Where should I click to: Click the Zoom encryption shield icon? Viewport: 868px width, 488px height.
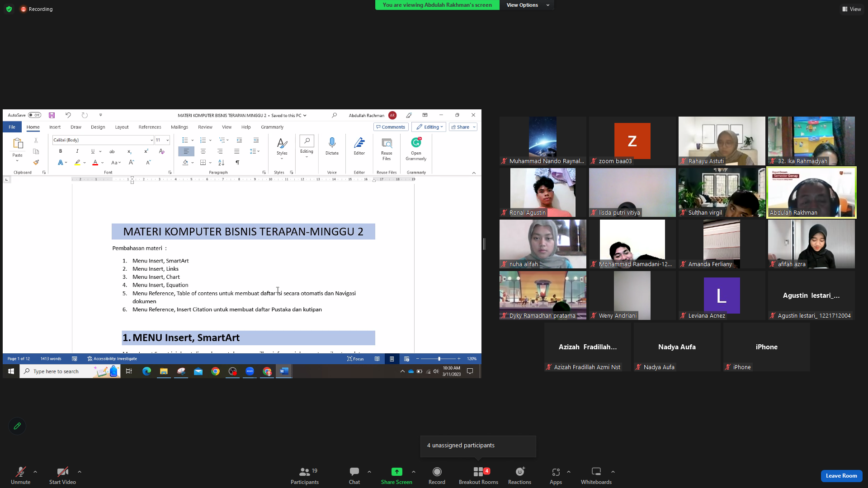pos(9,9)
